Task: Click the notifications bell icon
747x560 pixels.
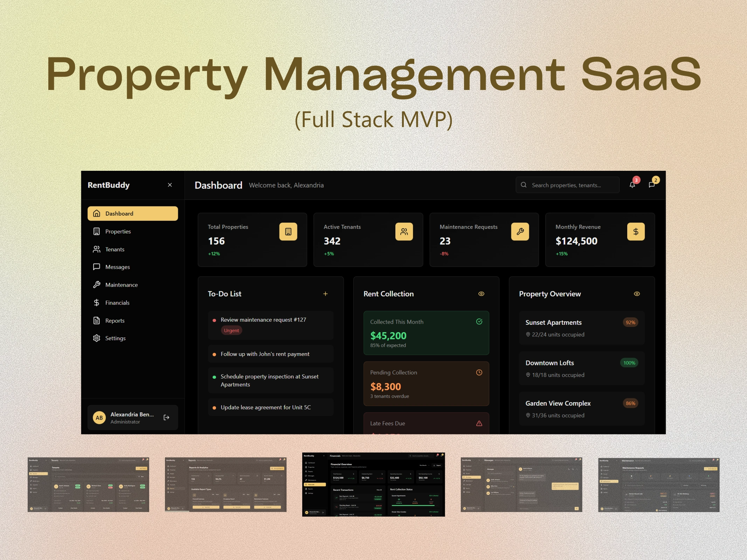Action: (x=632, y=185)
